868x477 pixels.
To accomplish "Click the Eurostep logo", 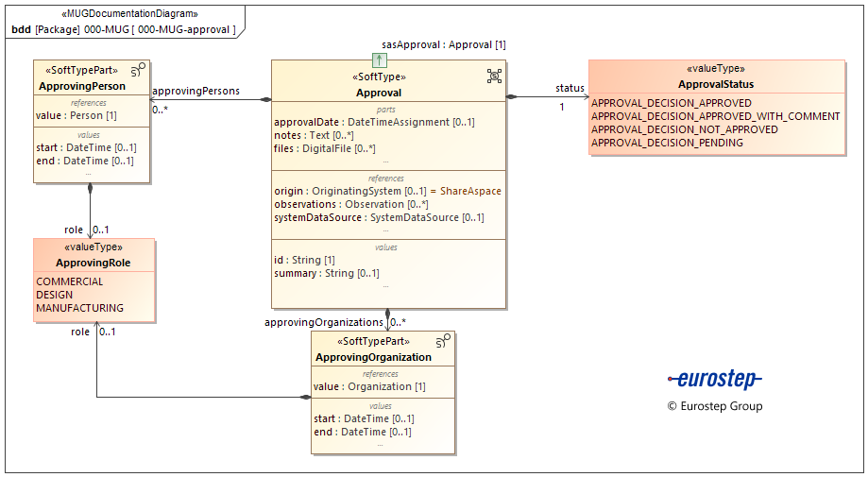I will [714, 380].
